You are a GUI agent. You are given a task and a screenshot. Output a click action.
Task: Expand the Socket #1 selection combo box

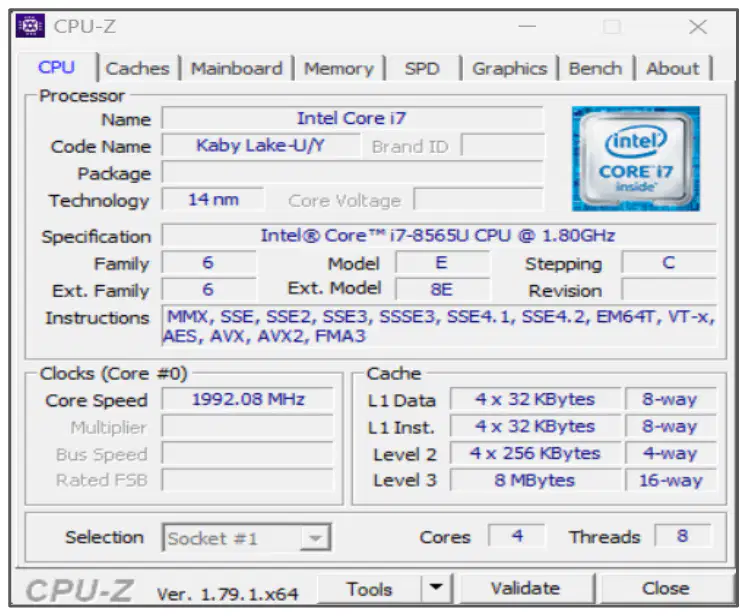point(247,537)
